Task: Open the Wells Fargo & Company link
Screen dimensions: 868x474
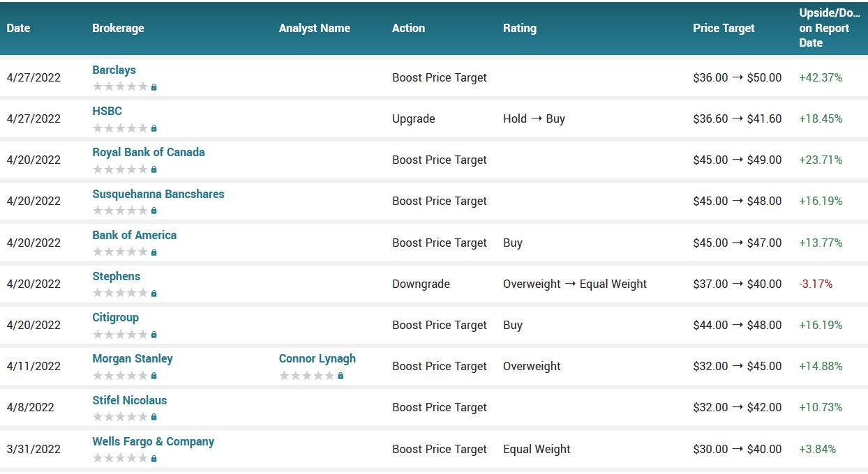Action: pos(153,441)
